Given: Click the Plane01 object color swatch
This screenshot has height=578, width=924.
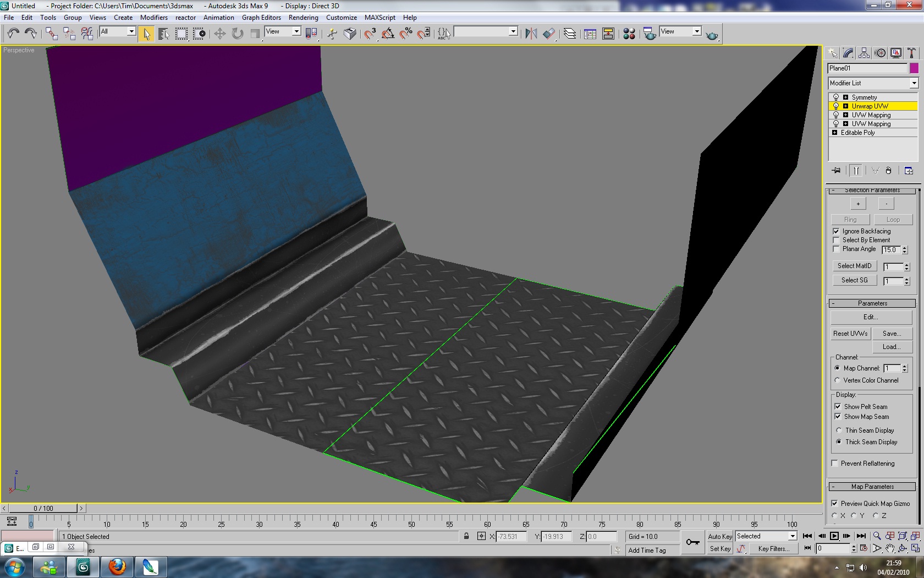Looking at the screenshot, I should coord(914,68).
